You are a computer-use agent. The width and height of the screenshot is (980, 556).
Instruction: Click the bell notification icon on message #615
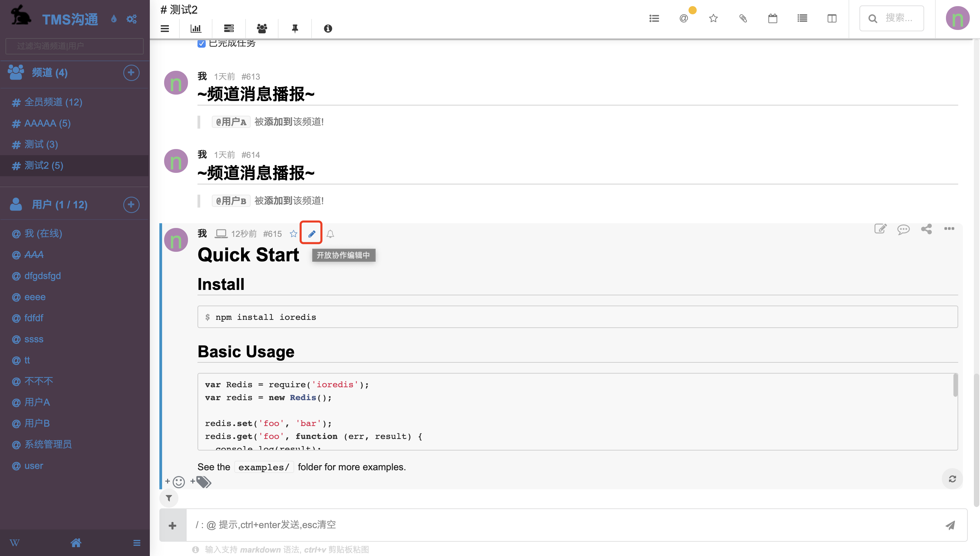pos(331,234)
